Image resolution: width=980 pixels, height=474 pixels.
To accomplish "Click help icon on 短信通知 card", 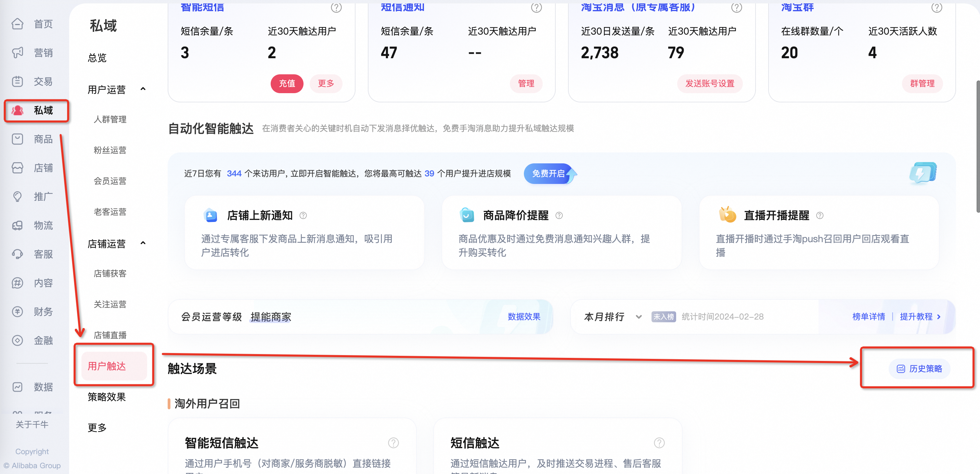I will click(536, 7).
